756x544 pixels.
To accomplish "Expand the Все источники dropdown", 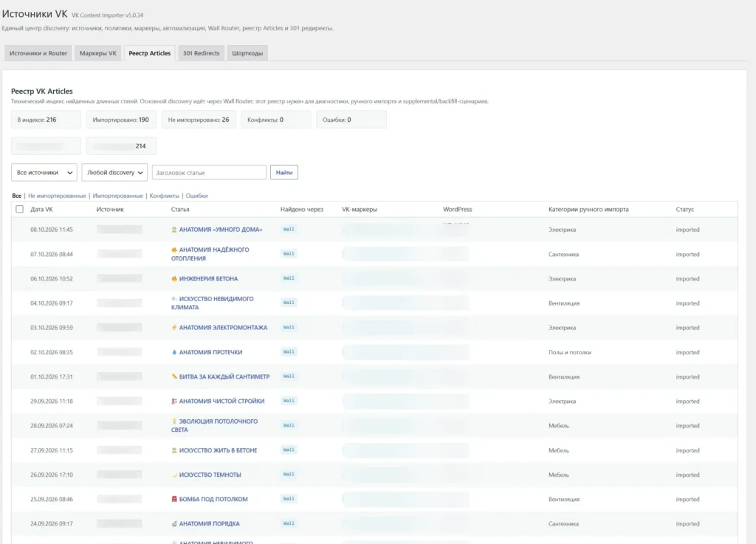I will tap(44, 173).
